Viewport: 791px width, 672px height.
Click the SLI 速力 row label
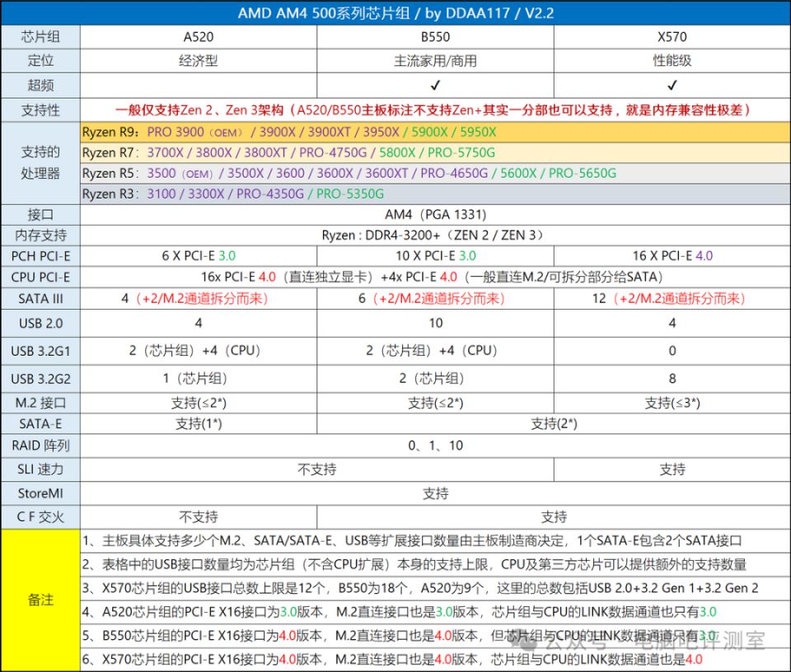[40, 470]
